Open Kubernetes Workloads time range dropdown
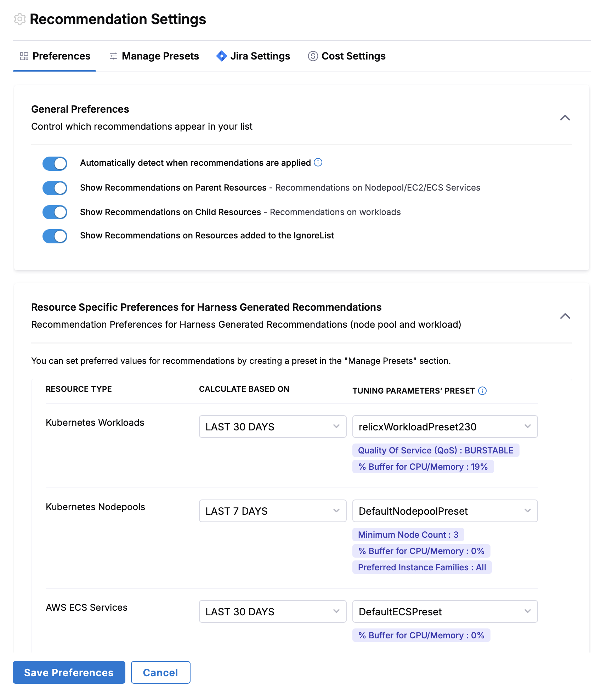Viewport: 607px width, 700px height. tap(273, 427)
